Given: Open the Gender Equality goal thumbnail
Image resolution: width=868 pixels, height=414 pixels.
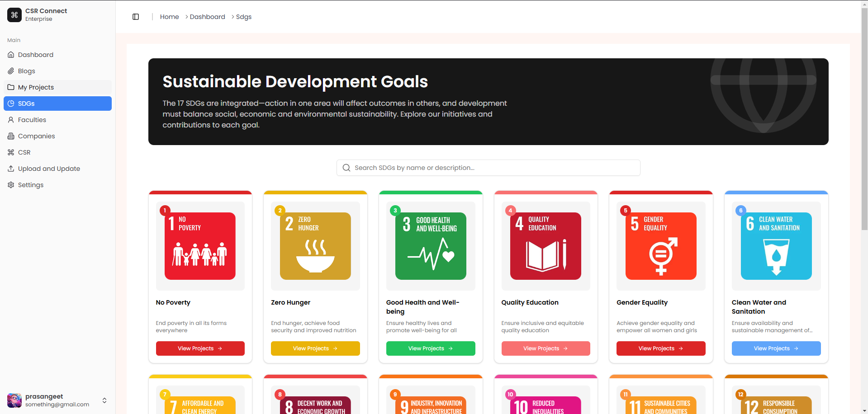Looking at the screenshot, I should (660, 246).
